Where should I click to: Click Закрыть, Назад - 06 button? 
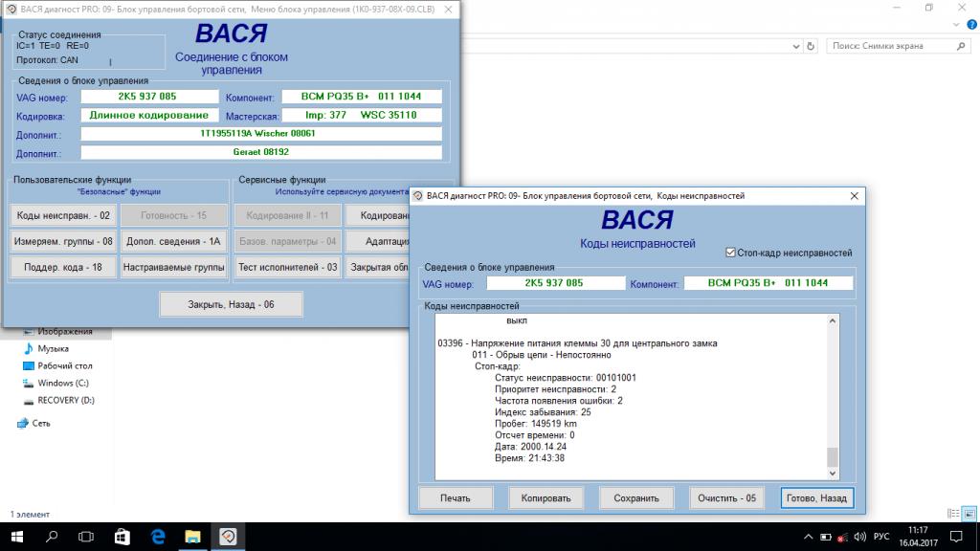[x=232, y=304]
